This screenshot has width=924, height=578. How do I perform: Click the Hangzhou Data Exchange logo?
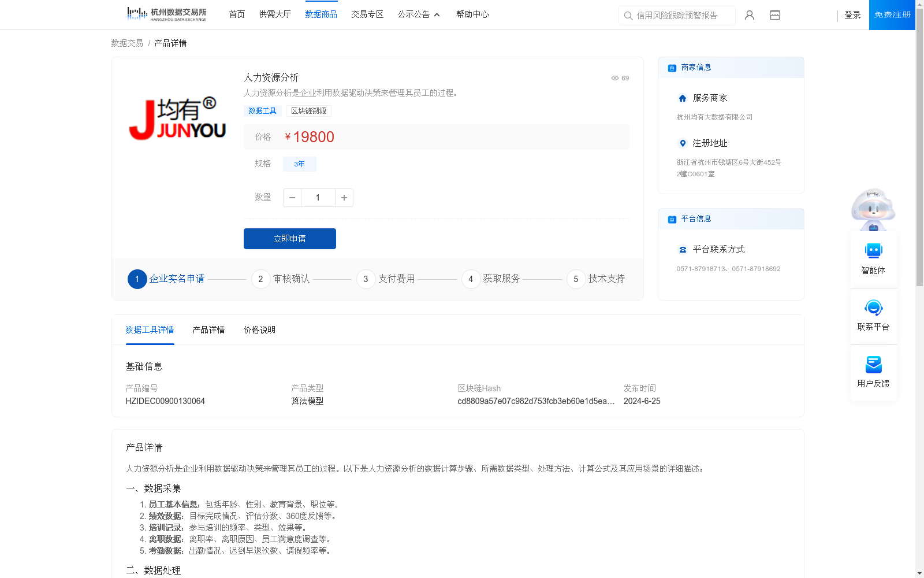coord(166,14)
